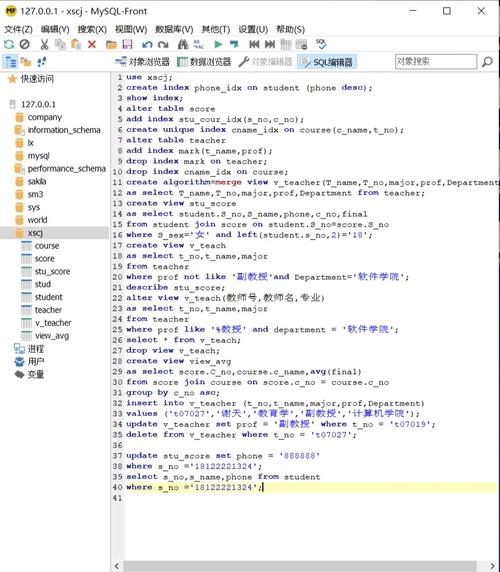The width and height of the screenshot is (500, 572).
Task: Select 快速访问 in the sidebar
Action: click(37, 79)
